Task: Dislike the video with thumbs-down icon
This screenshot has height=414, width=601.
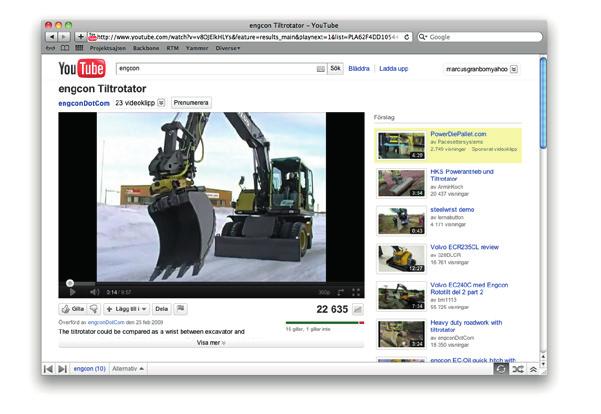Action: tap(94, 309)
